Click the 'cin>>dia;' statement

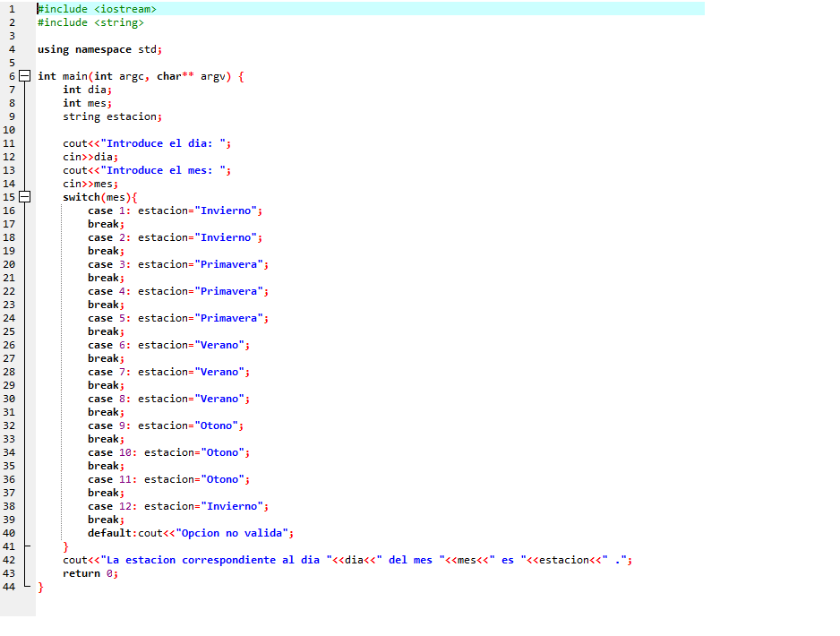point(90,157)
